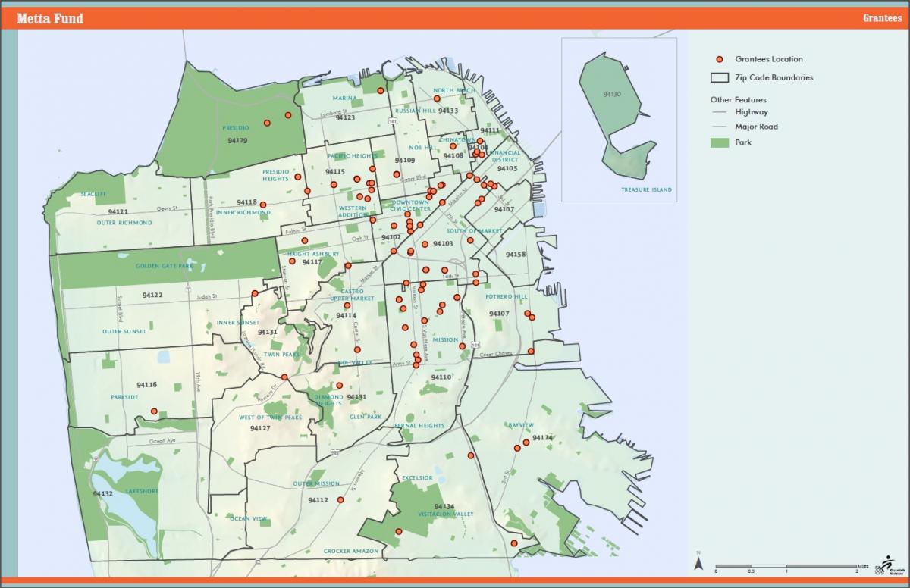This screenshot has height=588, width=910.
Task: Click zip code 94118 label
Action: point(246,202)
